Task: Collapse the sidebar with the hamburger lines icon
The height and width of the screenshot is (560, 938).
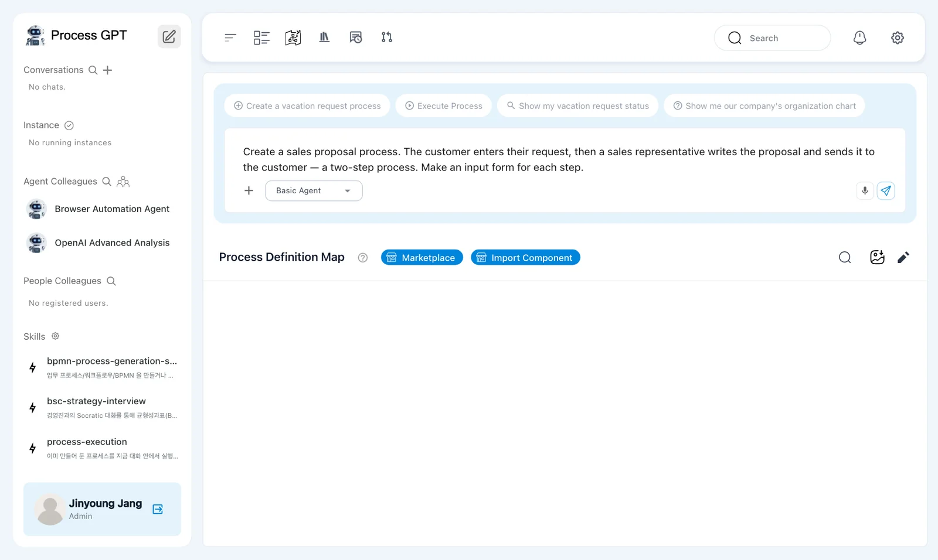Action: (x=230, y=37)
